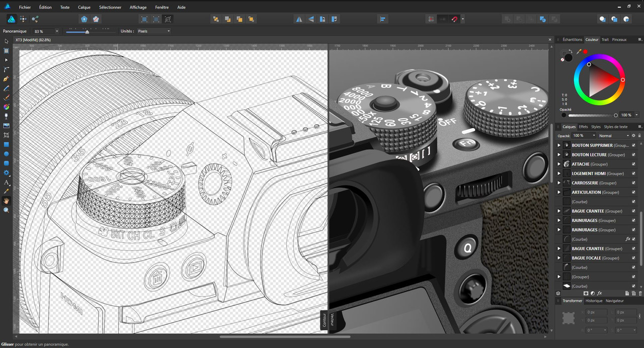Click the Vecteur split view label
The image size is (644, 348).
[332, 320]
